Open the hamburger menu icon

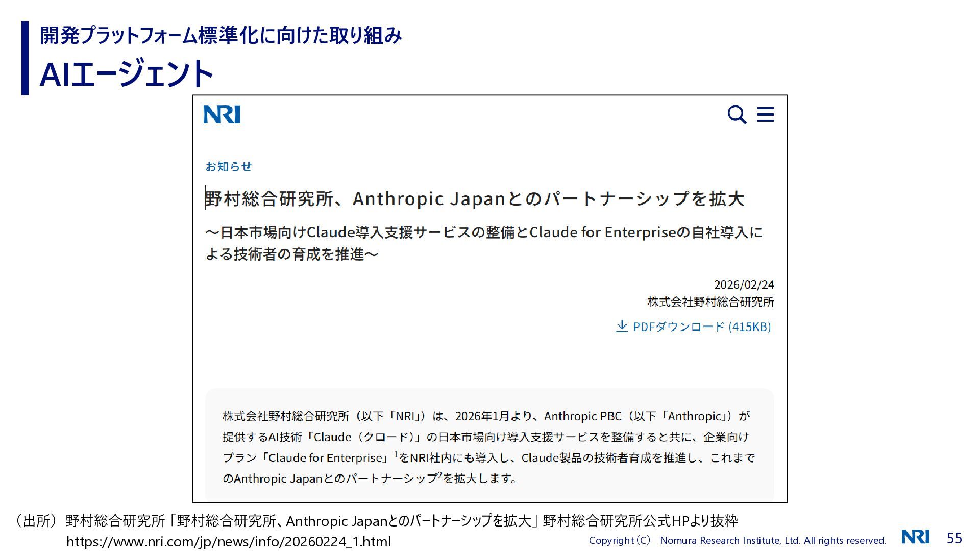[765, 115]
